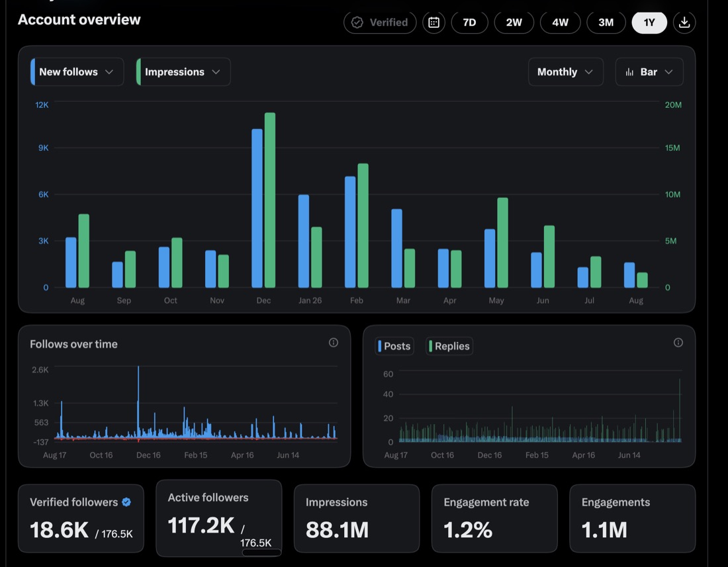Select the 1Y time range

[649, 22]
